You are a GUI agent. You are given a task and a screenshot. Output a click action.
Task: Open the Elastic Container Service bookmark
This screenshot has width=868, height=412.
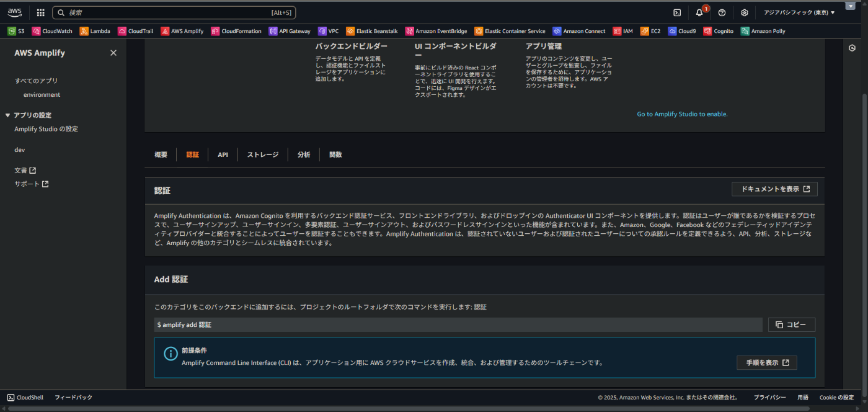tap(510, 31)
